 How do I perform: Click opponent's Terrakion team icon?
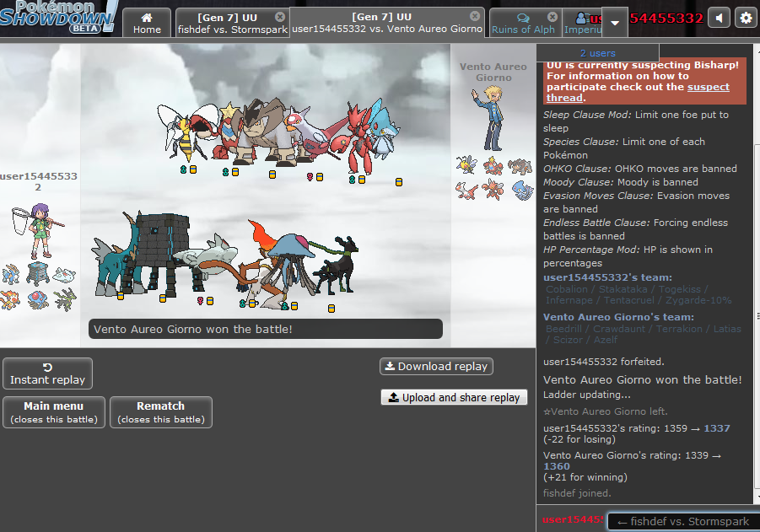(x=520, y=166)
